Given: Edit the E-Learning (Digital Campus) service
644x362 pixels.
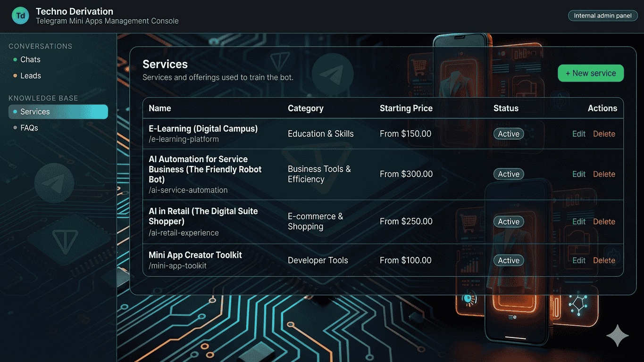Looking at the screenshot, I should tap(578, 134).
